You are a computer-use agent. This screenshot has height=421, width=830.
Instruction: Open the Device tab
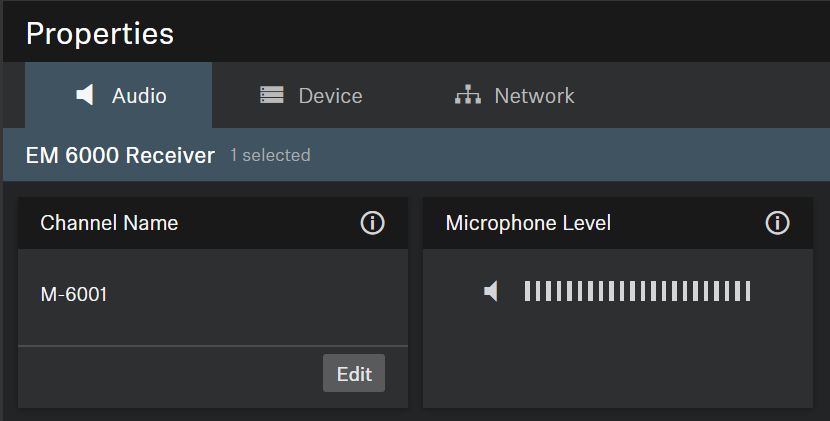click(311, 96)
